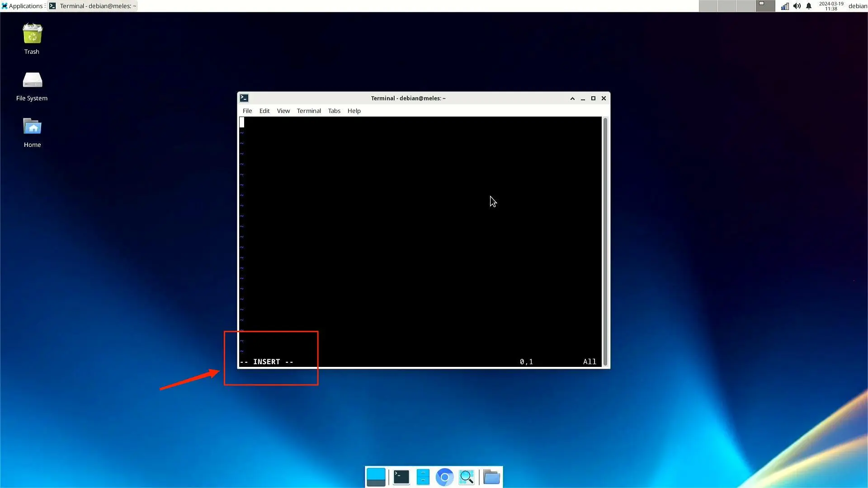Screen dimensions: 868x488
Task: Open the terminal View menu
Action: click(x=283, y=111)
